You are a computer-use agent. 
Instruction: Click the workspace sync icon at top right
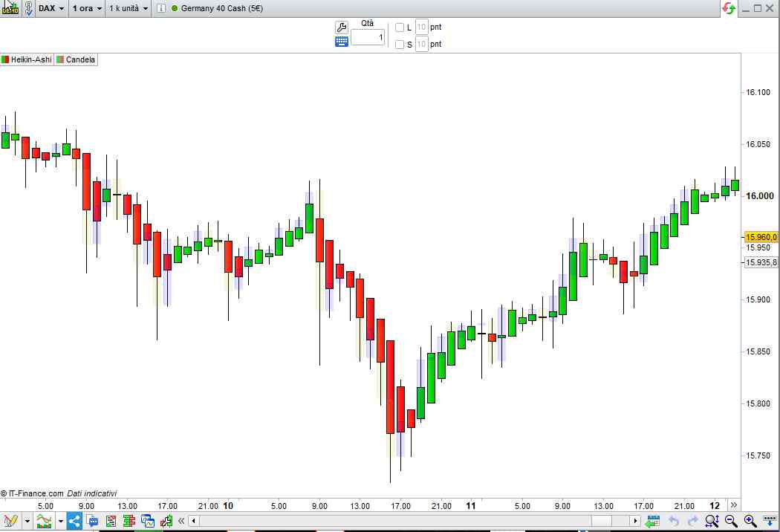[729, 8]
